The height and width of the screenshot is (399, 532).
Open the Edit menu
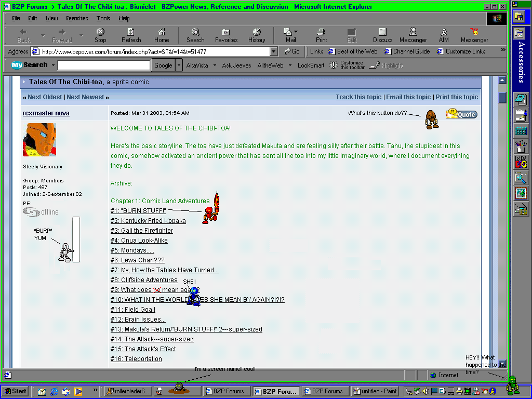(x=33, y=18)
